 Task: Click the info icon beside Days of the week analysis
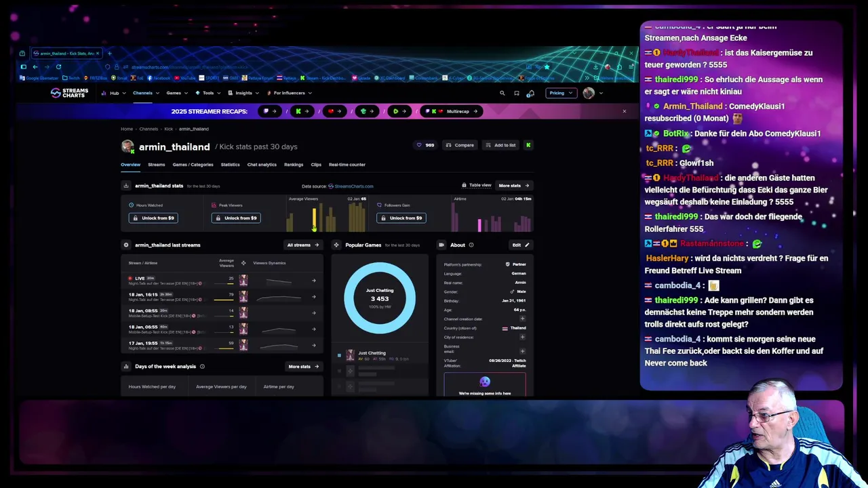point(202,366)
